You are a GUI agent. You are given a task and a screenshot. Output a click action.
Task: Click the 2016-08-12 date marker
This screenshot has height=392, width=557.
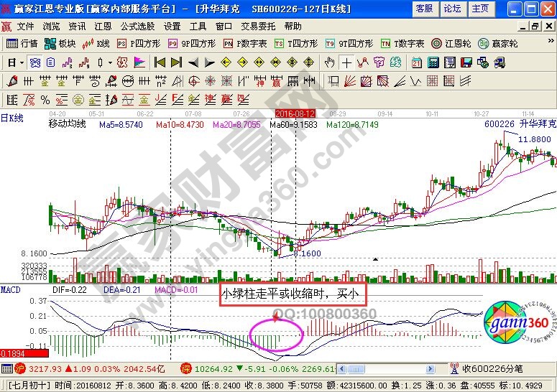[295, 113]
